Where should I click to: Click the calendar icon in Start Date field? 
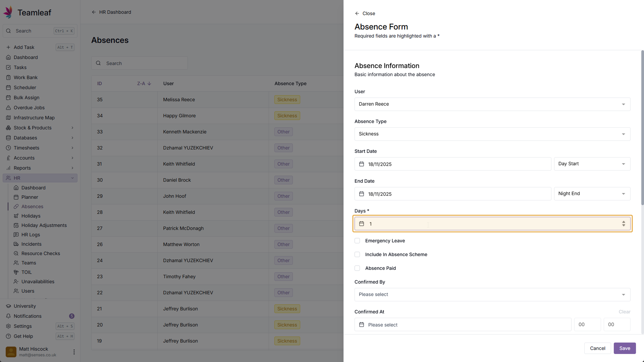[x=362, y=164]
